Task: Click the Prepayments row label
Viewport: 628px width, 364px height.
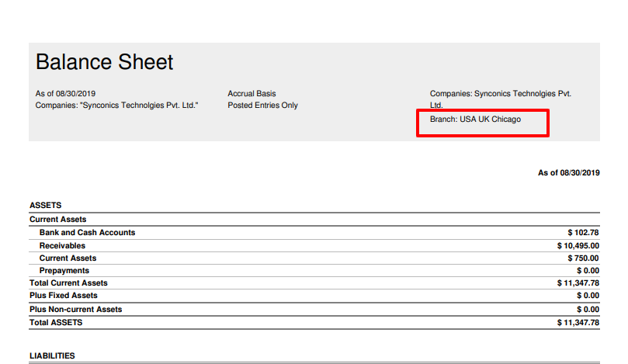Action: pyautogui.click(x=64, y=271)
